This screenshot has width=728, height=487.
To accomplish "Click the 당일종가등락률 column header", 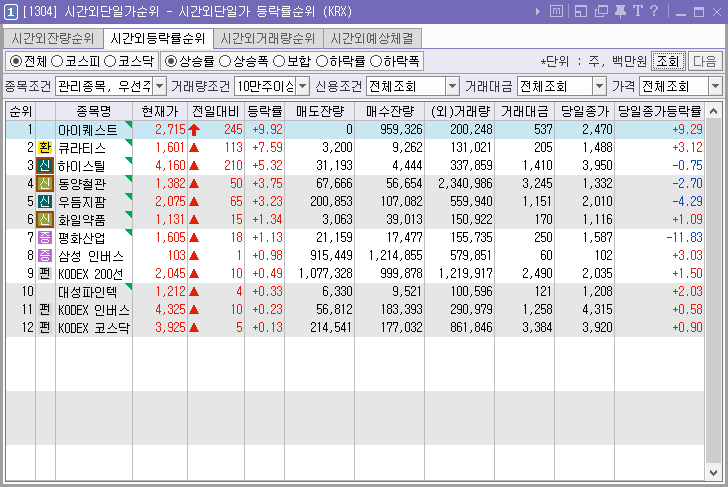I will pyautogui.click(x=659, y=111).
